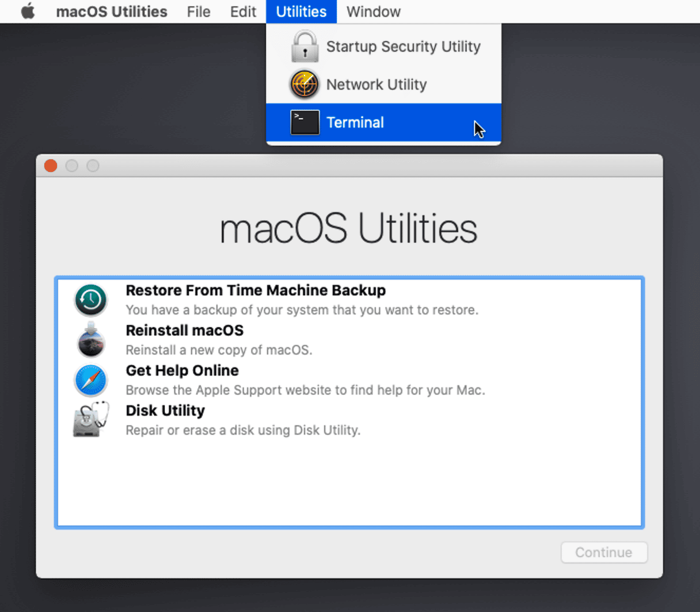Open the Apple logo menu
Screen dimensions: 700x612
tap(28, 12)
